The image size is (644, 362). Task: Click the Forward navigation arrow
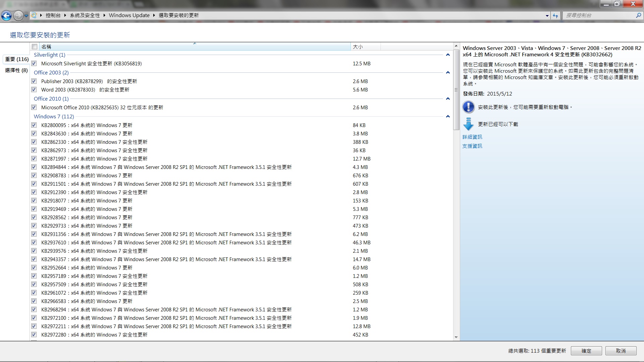[x=18, y=15]
